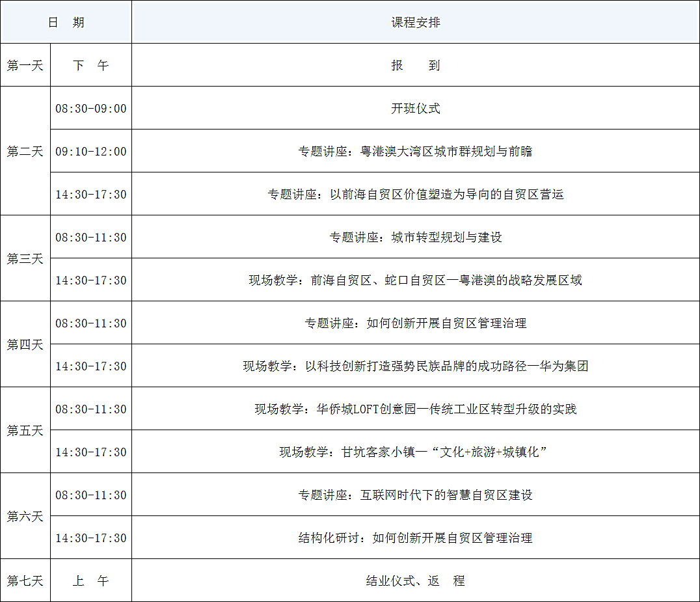Select the 第二天 cell
Viewport: 700px width, 602px height.
tap(25, 151)
